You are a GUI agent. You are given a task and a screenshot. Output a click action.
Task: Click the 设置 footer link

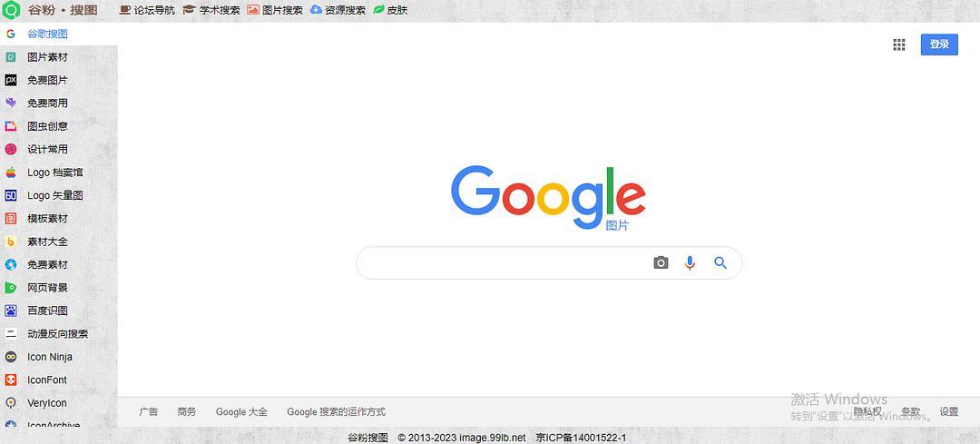point(949,411)
